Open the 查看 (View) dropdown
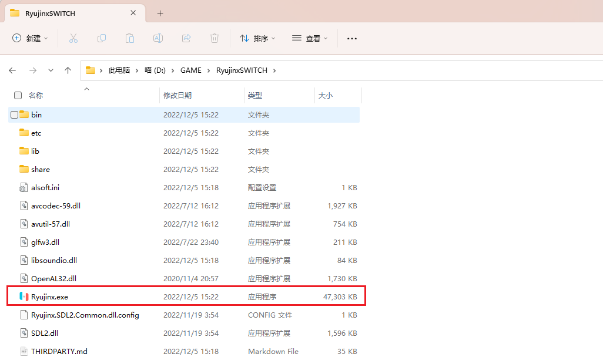The height and width of the screenshot is (364, 603). point(310,38)
